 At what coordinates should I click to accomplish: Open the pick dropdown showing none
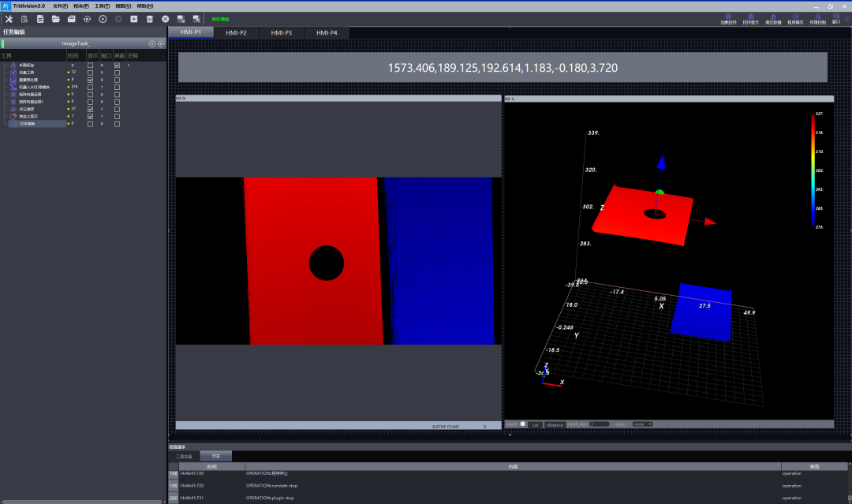coord(642,424)
